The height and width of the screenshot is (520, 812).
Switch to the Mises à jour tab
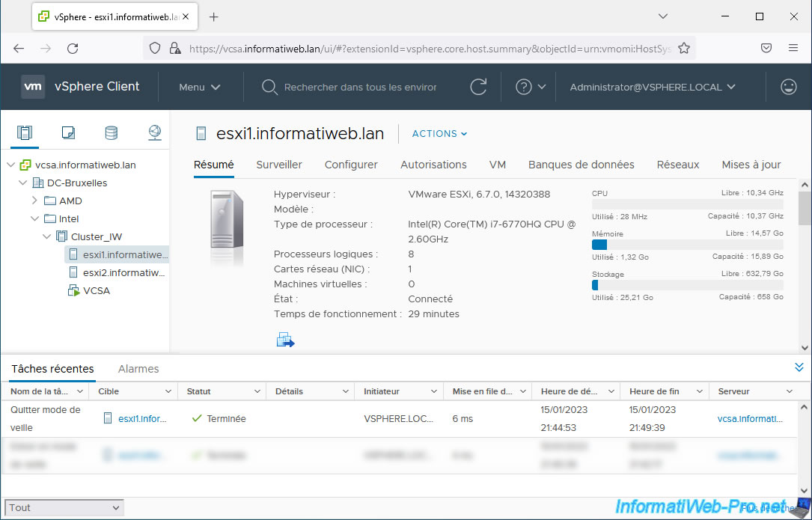751,165
